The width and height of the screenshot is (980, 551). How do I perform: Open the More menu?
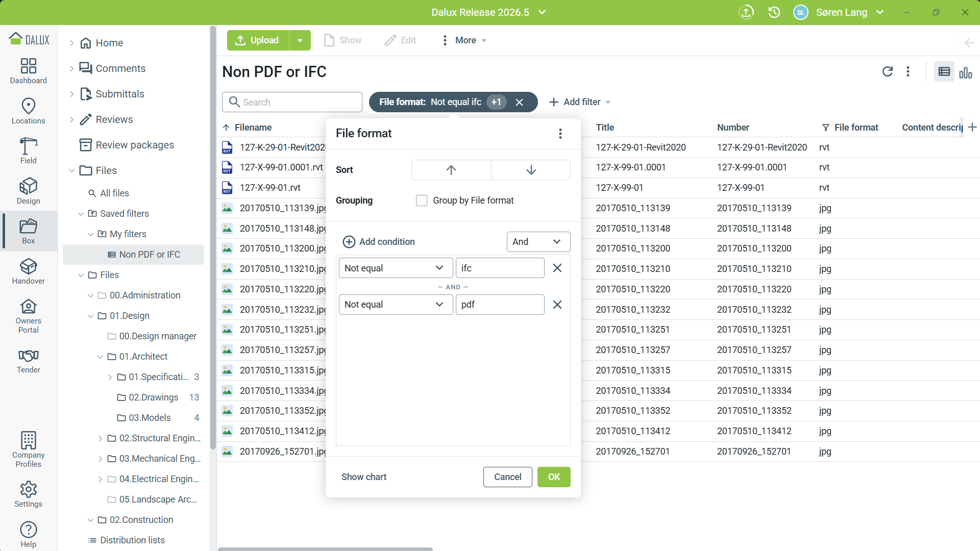pyautogui.click(x=464, y=40)
